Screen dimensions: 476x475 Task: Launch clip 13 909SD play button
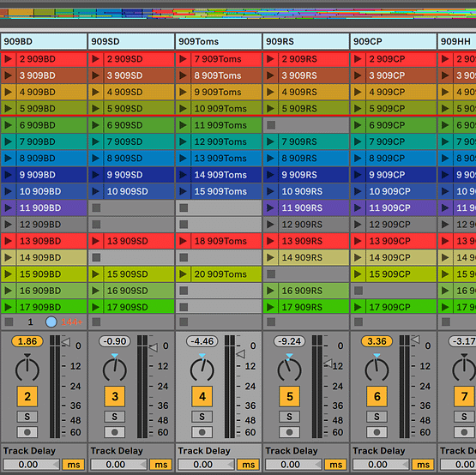(95, 241)
